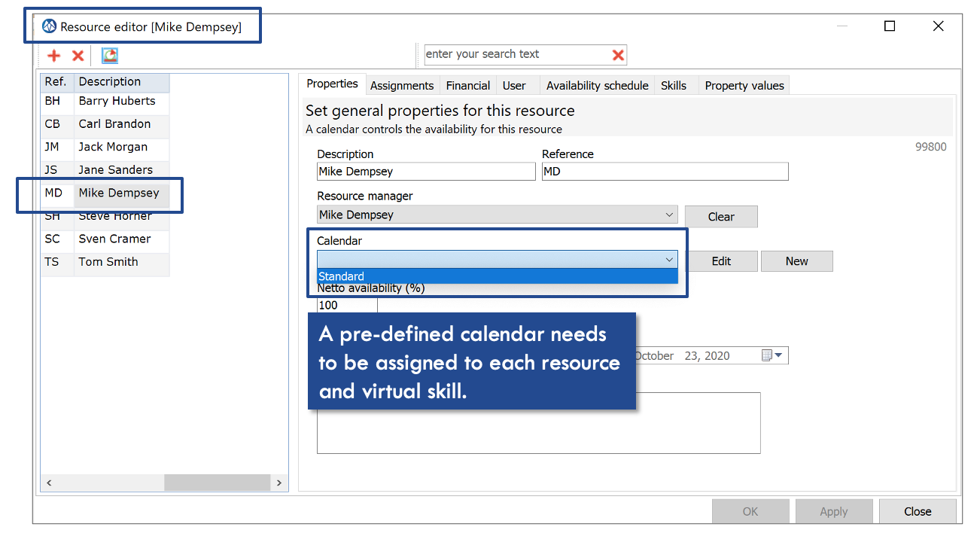This screenshot has height=536, width=980.
Task: Open the Property values tab
Action: (744, 86)
